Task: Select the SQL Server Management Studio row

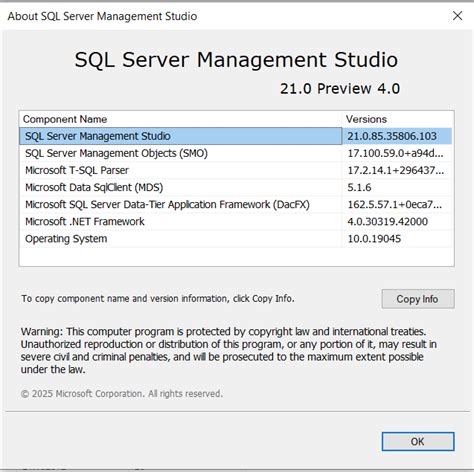Action: (236, 136)
